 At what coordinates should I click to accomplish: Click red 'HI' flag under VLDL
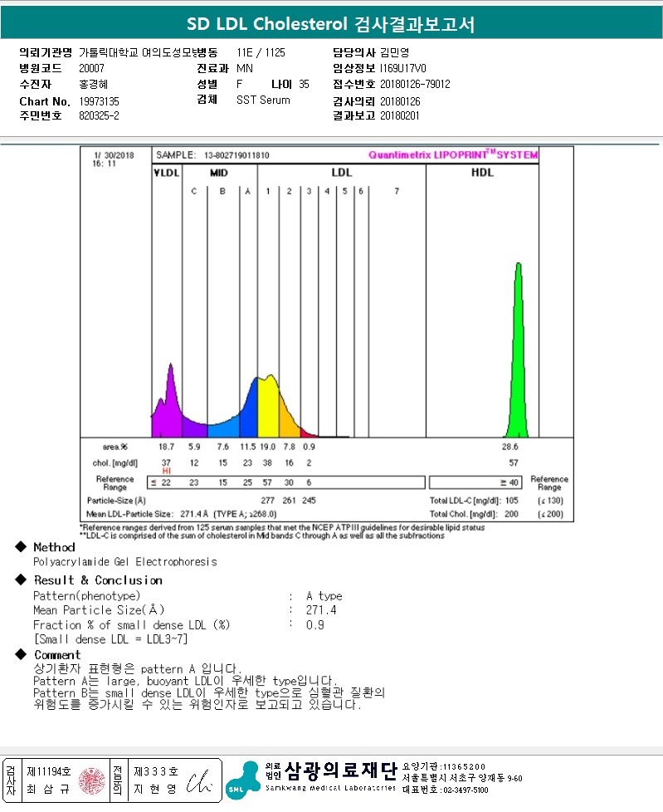[166, 471]
